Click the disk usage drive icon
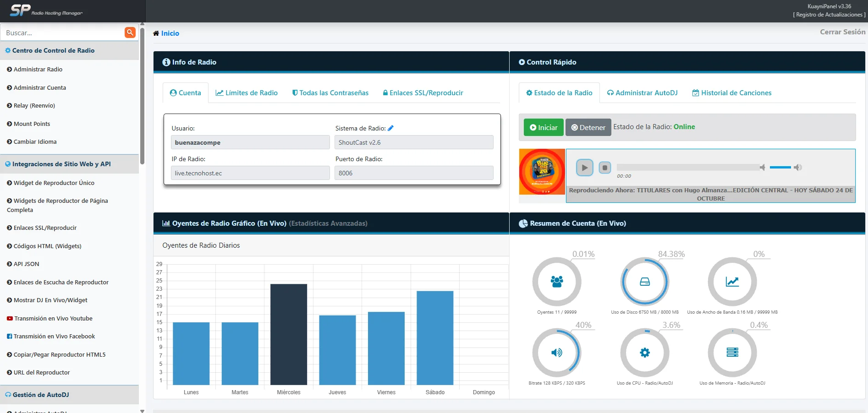868x413 pixels. pyautogui.click(x=645, y=282)
